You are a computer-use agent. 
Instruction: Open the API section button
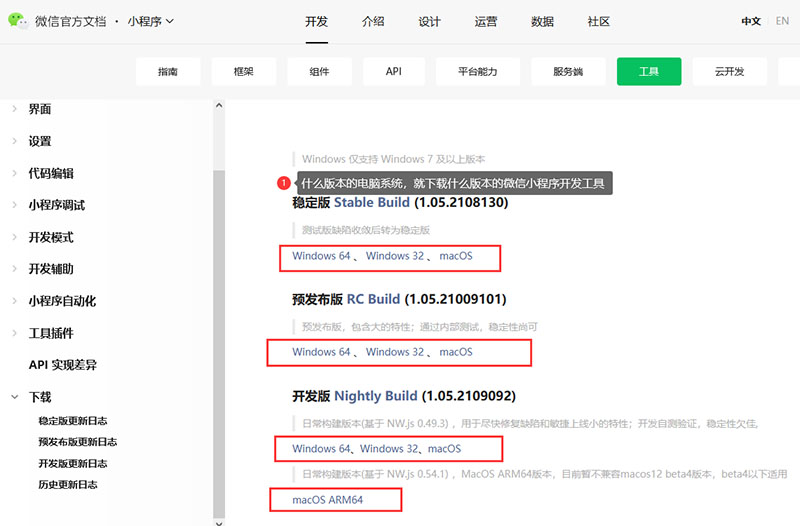coord(393,71)
